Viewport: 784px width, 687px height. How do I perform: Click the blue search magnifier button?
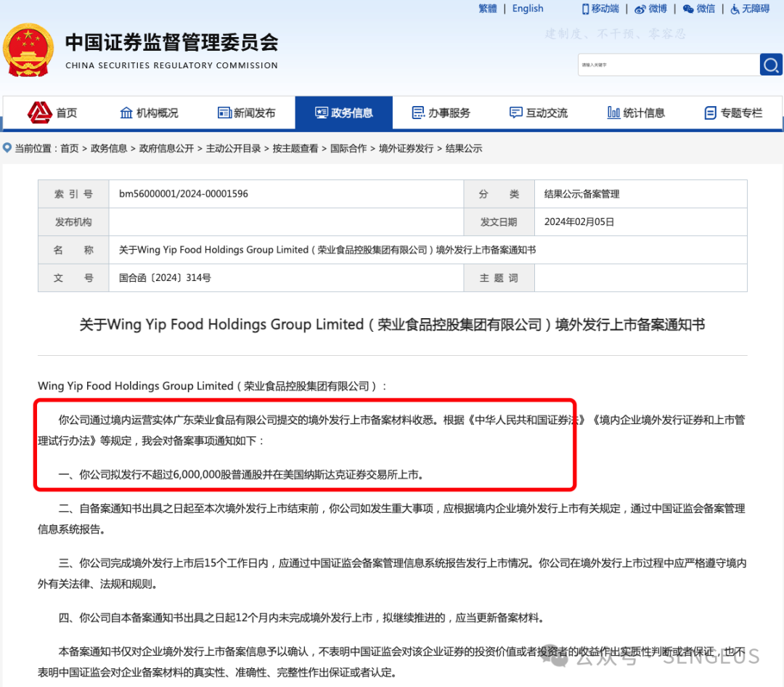(770, 65)
